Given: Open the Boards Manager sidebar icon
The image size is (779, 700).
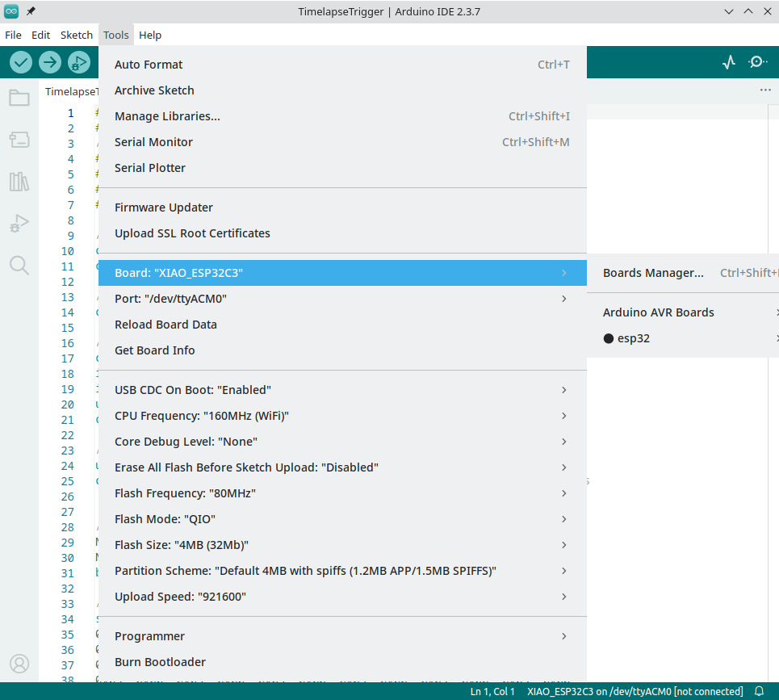Looking at the screenshot, I should pyautogui.click(x=19, y=140).
